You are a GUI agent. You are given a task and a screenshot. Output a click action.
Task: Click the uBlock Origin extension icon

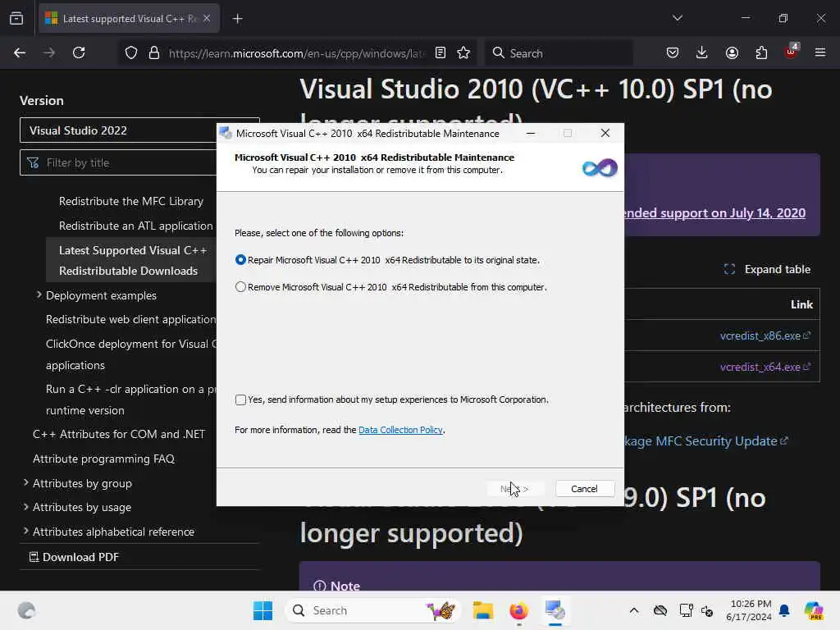791,52
